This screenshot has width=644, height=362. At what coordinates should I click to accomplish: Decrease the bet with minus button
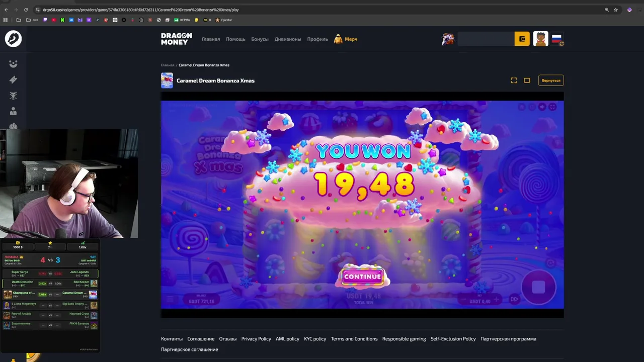(x=464, y=300)
